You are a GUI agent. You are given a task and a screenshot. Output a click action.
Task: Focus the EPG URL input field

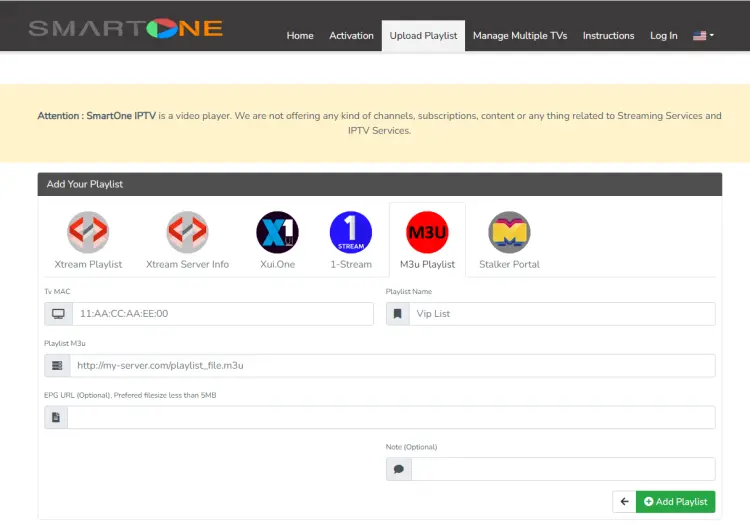(x=391, y=418)
